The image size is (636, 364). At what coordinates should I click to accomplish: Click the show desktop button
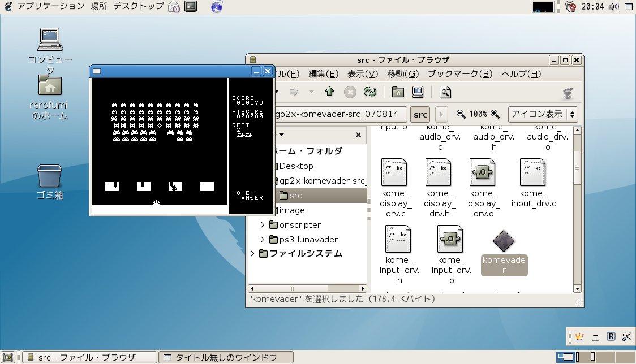tap(8, 357)
